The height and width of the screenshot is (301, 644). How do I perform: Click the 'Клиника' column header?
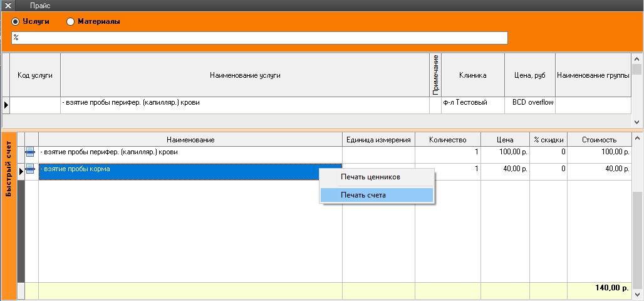(472, 75)
